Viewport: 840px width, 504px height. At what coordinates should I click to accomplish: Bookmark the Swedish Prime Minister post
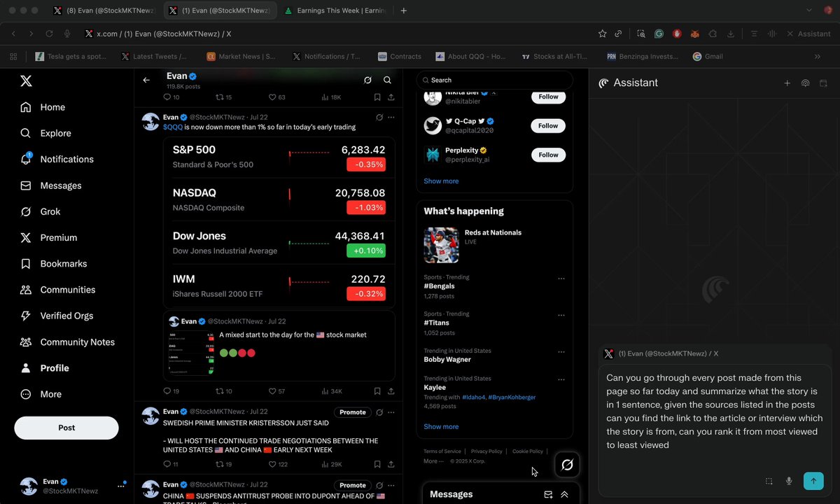(377, 464)
